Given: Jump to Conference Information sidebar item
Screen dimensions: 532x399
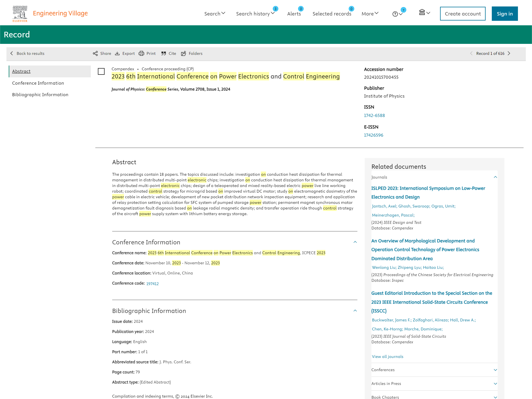Looking at the screenshot, I should [38, 83].
